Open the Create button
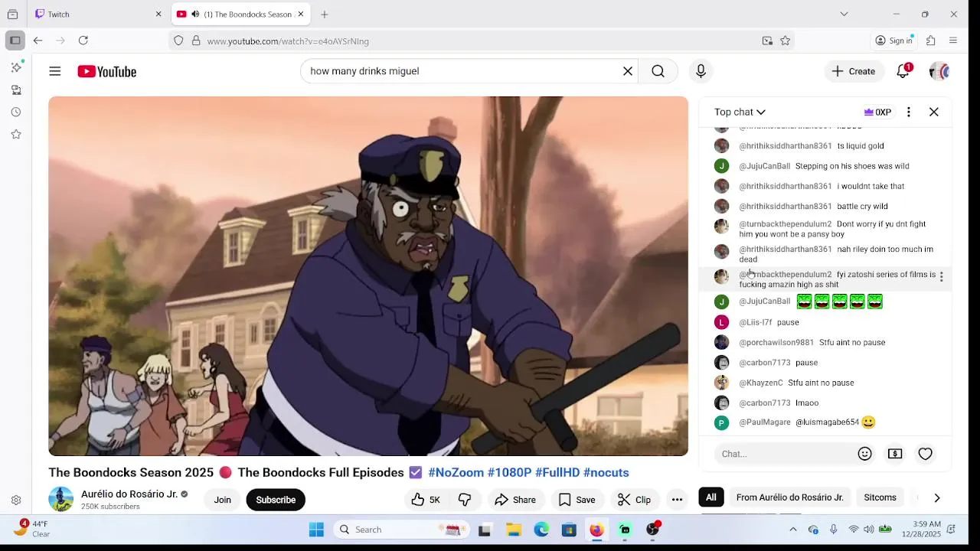 click(854, 71)
